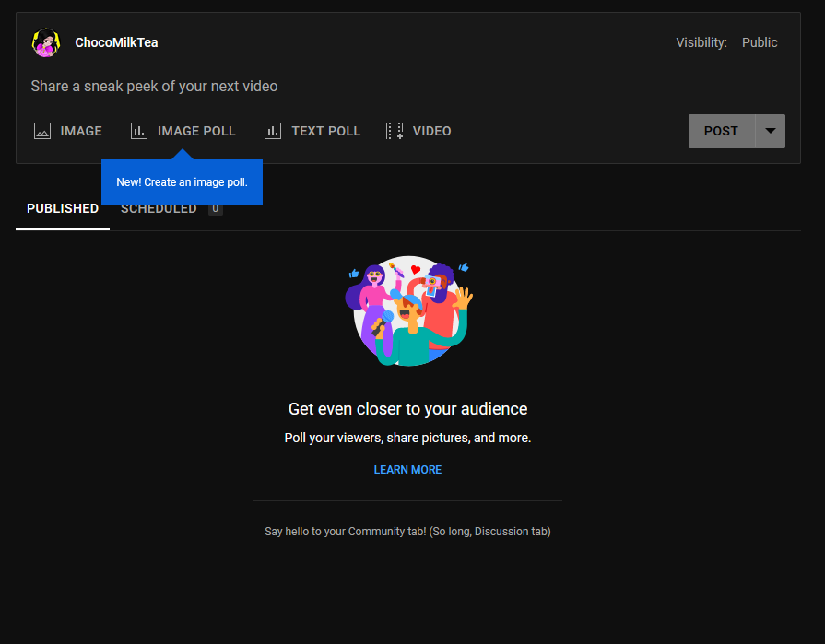Click the 'Poll your viewers, share pictures' text
This screenshot has height=644, width=825.
point(407,438)
